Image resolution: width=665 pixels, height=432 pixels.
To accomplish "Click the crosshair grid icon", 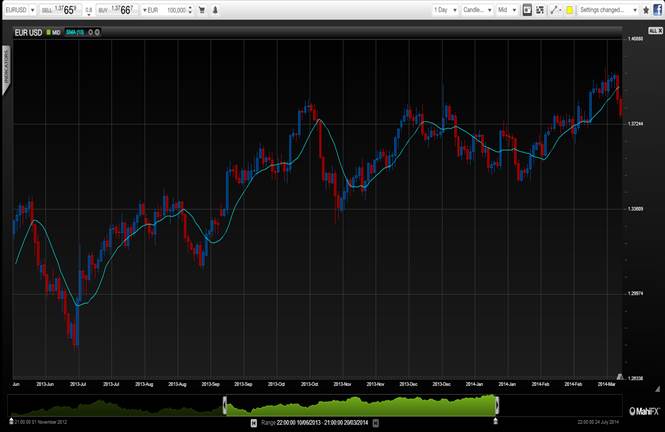I will 541,9.
